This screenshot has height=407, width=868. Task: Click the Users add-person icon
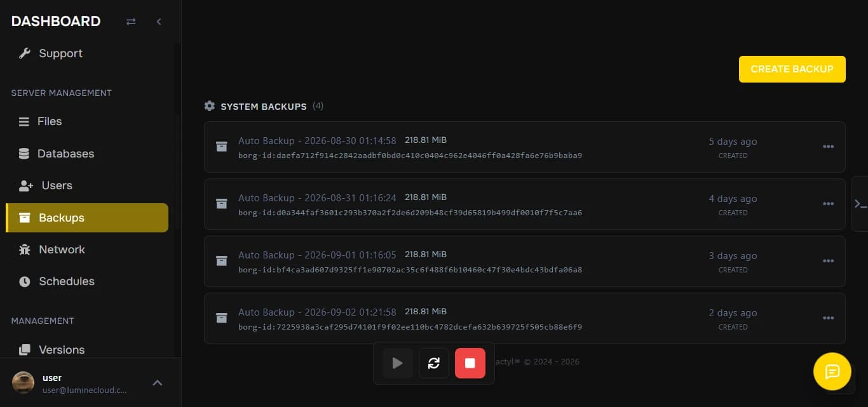coord(26,185)
